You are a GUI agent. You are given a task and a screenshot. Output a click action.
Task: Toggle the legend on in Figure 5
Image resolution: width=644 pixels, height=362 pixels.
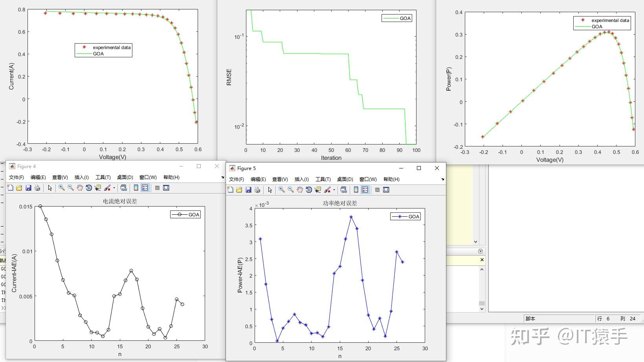pyautogui.click(x=364, y=190)
